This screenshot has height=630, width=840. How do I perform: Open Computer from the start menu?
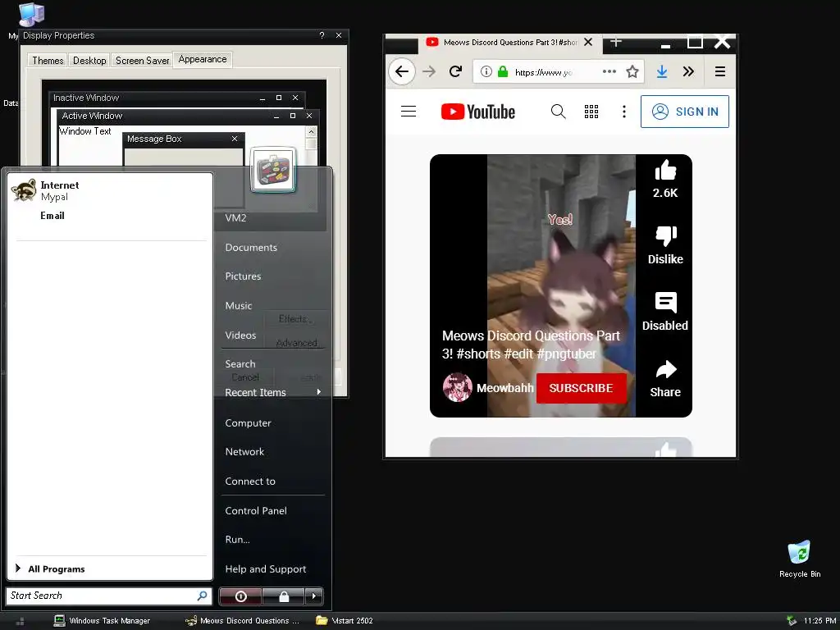click(248, 423)
